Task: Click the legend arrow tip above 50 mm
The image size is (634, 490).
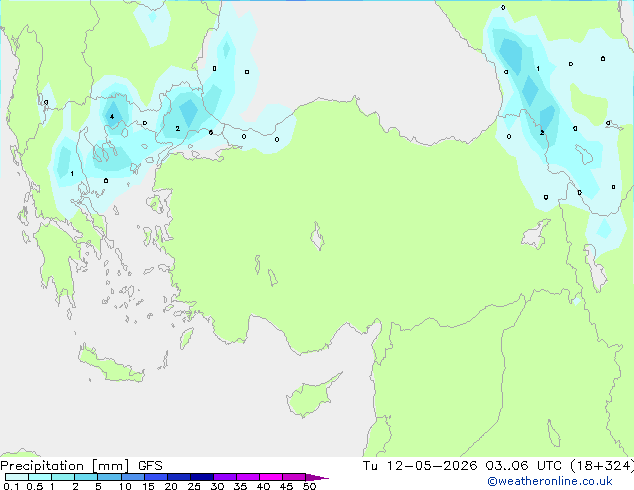Action: 317,477
